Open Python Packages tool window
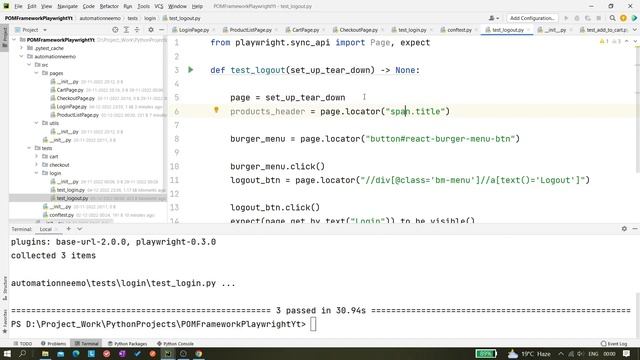 click(127, 344)
